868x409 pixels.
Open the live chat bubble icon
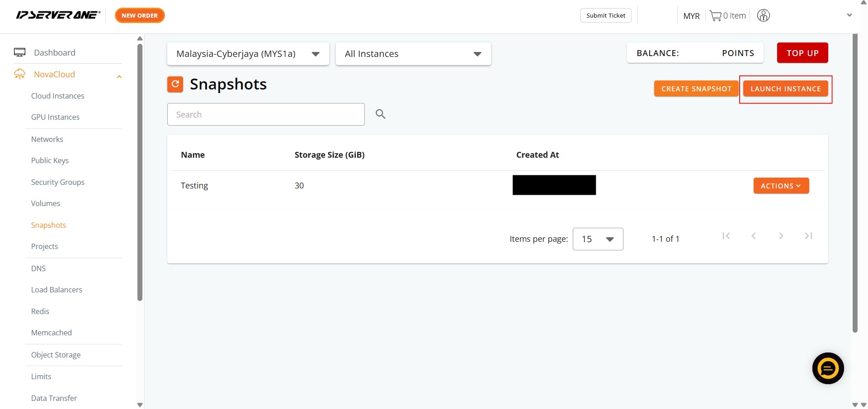coord(828,368)
